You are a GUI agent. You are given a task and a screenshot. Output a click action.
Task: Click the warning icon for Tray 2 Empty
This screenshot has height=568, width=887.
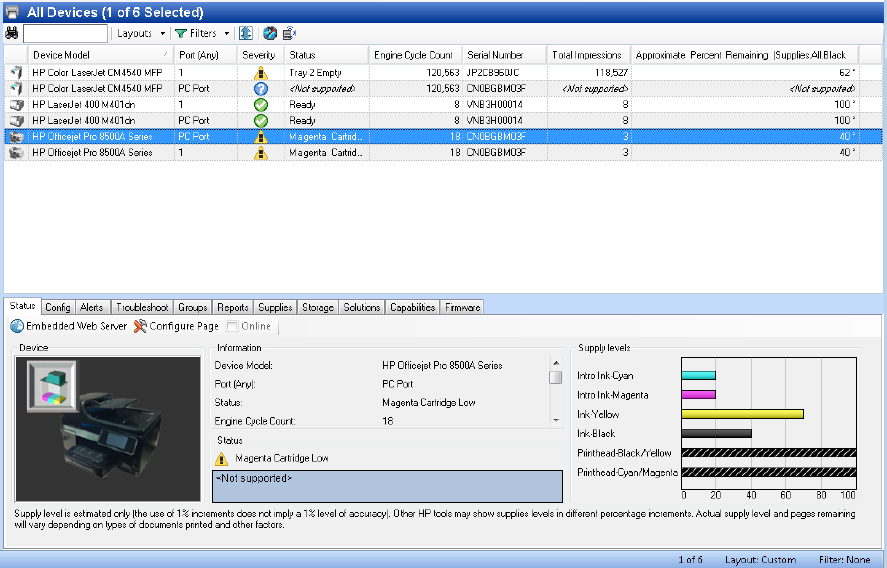[x=260, y=73]
